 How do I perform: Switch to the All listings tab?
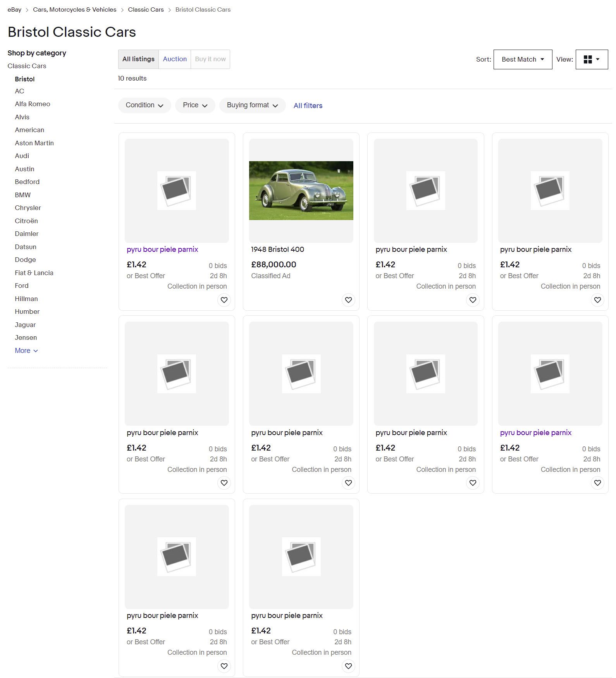[x=138, y=59]
